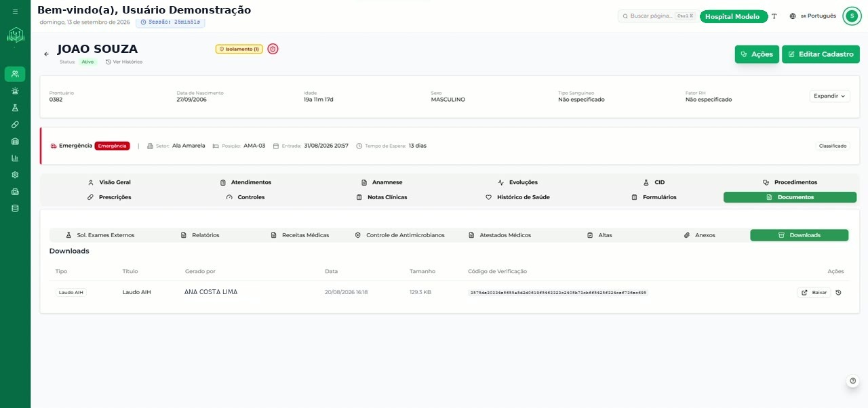The height and width of the screenshot is (408, 868).
Task: Click the date 20/08/2026 16:18
Action: click(x=346, y=293)
